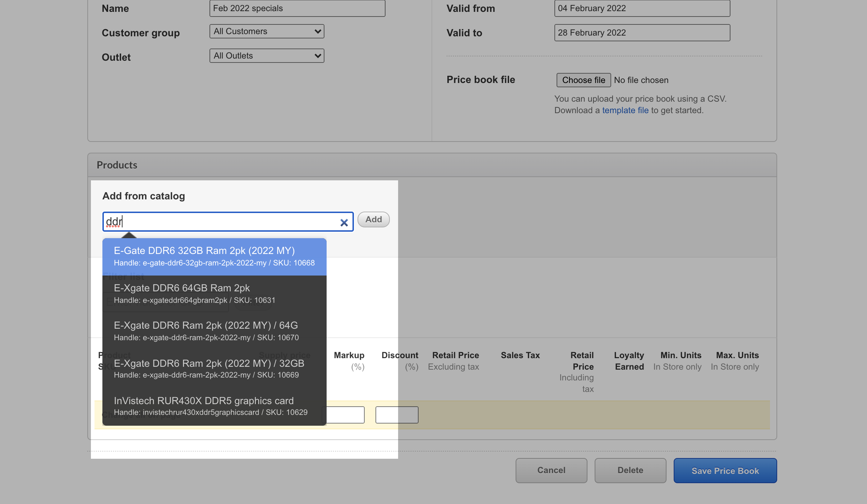This screenshot has width=867, height=504.
Task: Select E-Xgate DDR6 Ram 2pk / 32GB item
Action: [214, 369]
